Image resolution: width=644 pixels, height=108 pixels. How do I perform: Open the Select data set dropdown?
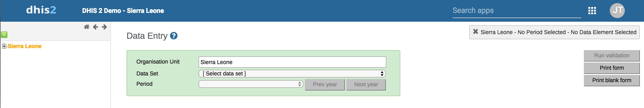pos(292,74)
